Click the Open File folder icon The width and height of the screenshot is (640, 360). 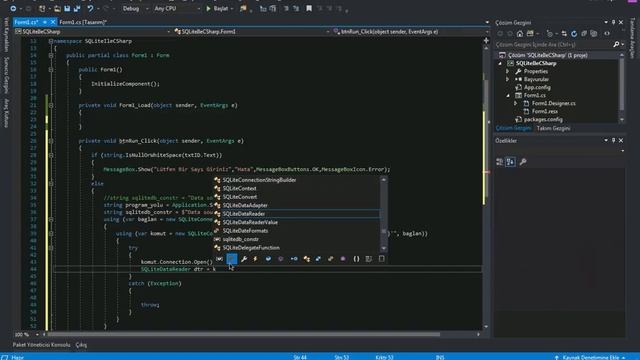[57, 9]
